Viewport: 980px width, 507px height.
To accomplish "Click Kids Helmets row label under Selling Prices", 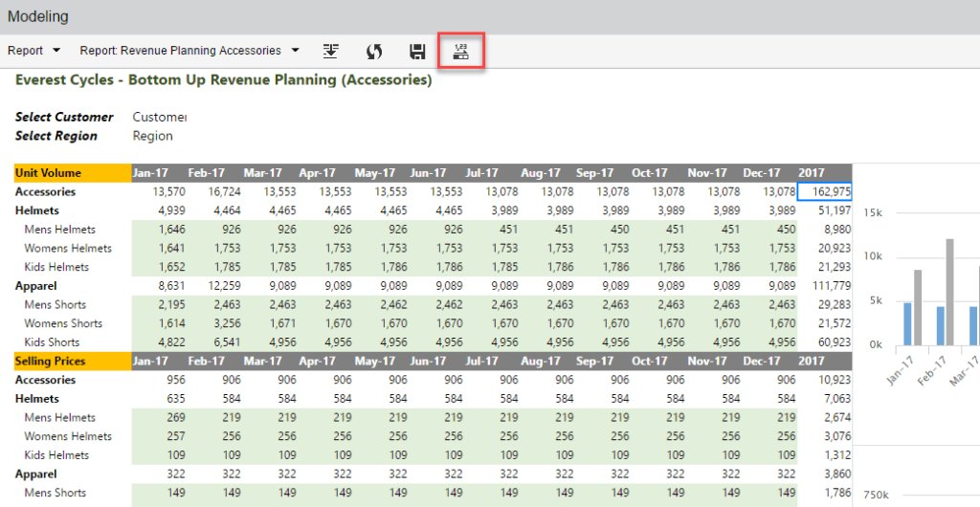I will click(x=56, y=454).
